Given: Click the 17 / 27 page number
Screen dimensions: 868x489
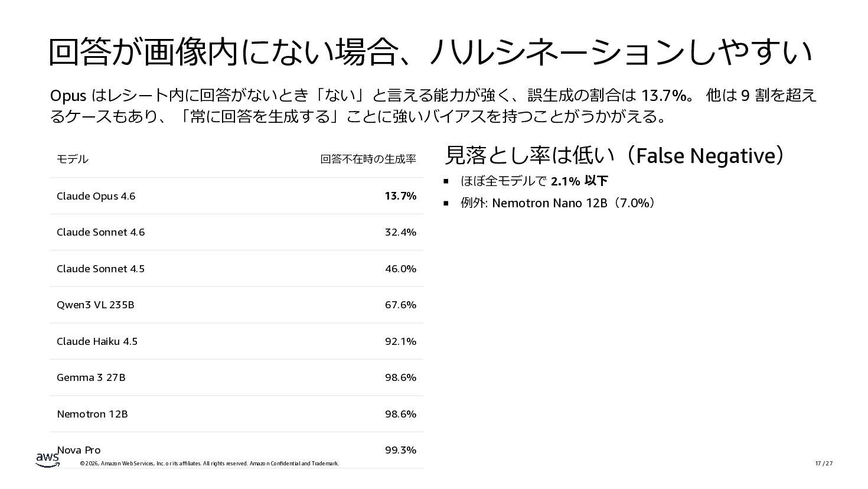Looking at the screenshot, I should pos(824,464).
